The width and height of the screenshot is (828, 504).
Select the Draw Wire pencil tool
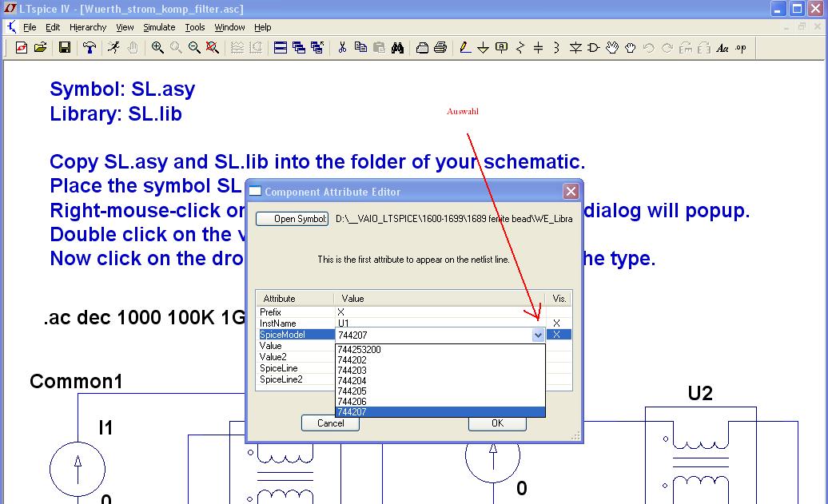(465, 48)
